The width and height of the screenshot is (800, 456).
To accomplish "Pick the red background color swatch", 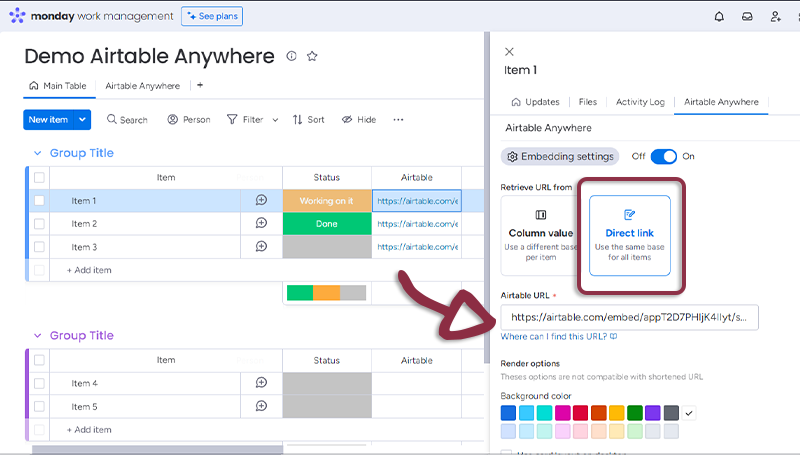I will (580, 412).
